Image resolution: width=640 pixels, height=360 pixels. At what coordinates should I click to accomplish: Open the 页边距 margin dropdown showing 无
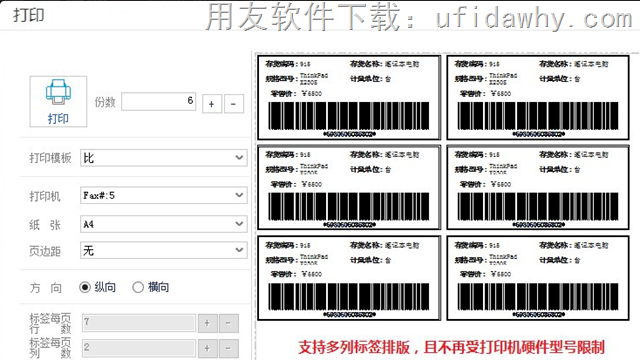tap(164, 250)
